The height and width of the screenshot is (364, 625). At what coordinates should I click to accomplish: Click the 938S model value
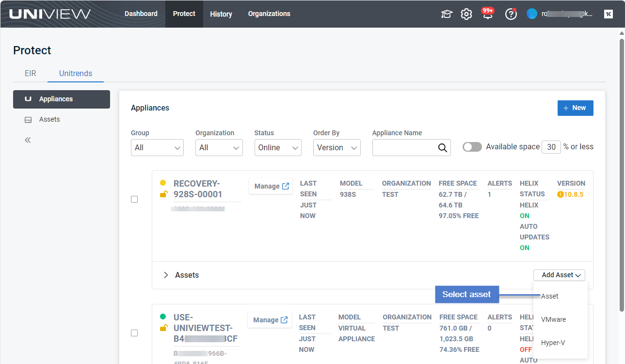point(348,194)
